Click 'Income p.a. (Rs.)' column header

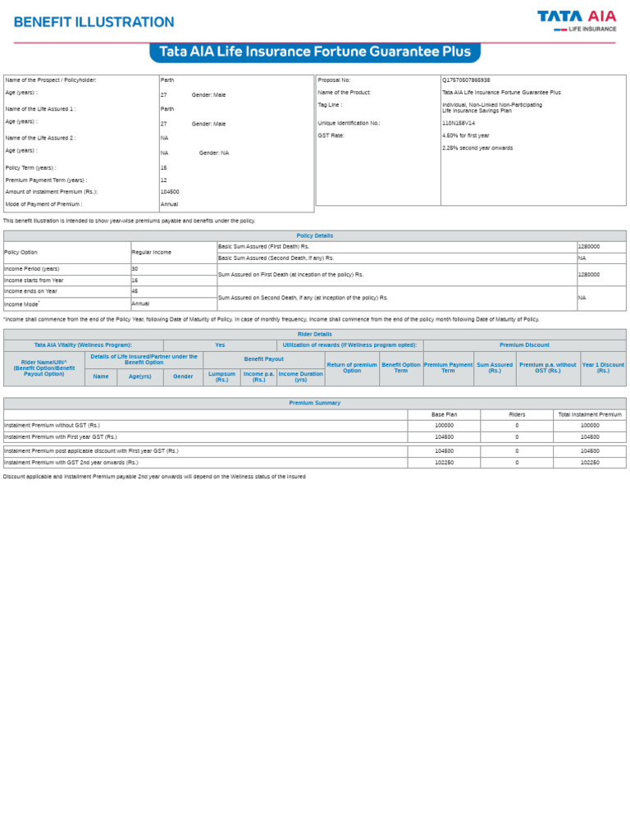pos(258,377)
